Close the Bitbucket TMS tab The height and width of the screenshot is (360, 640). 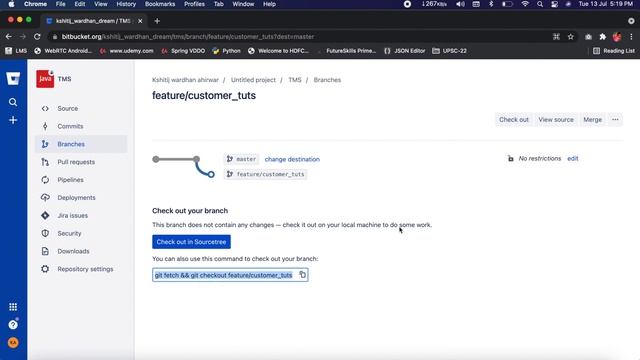pyautogui.click(x=140, y=21)
